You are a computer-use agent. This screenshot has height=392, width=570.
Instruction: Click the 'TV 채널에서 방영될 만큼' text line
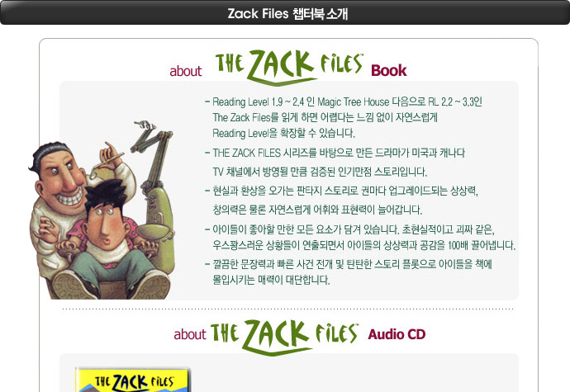tap(320, 172)
